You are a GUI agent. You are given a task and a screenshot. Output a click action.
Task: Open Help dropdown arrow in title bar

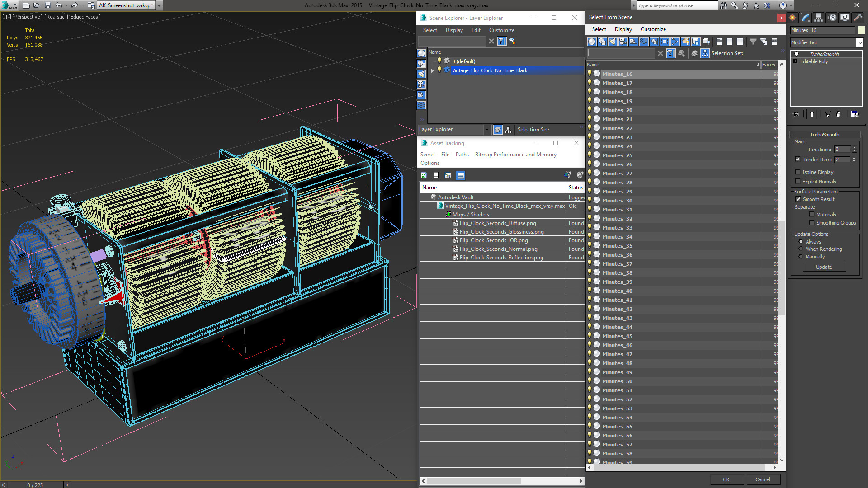tap(791, 5)
